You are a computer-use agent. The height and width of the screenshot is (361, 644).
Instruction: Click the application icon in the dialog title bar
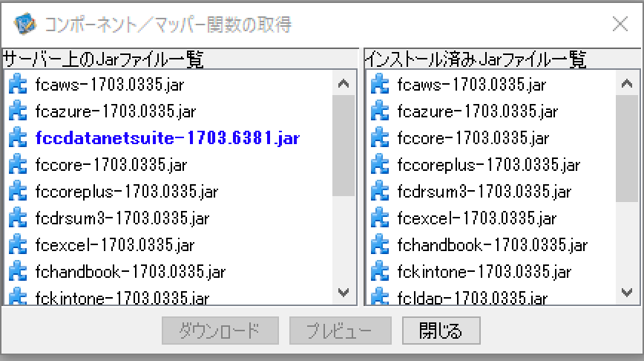click(x=24, y=24)
